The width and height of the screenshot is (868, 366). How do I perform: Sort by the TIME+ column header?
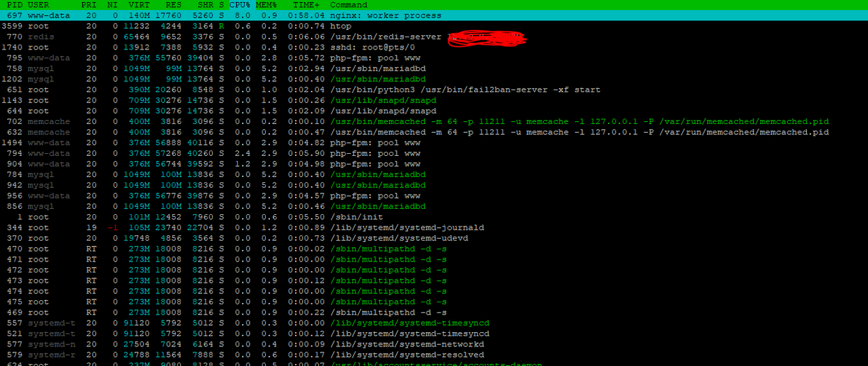pyautogui.click(x=307, y=5)
